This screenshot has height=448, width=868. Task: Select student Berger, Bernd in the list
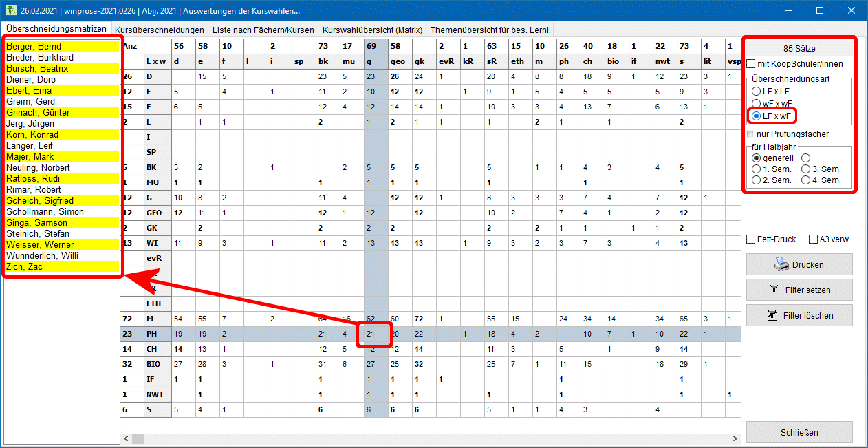(x=34, y=46)
